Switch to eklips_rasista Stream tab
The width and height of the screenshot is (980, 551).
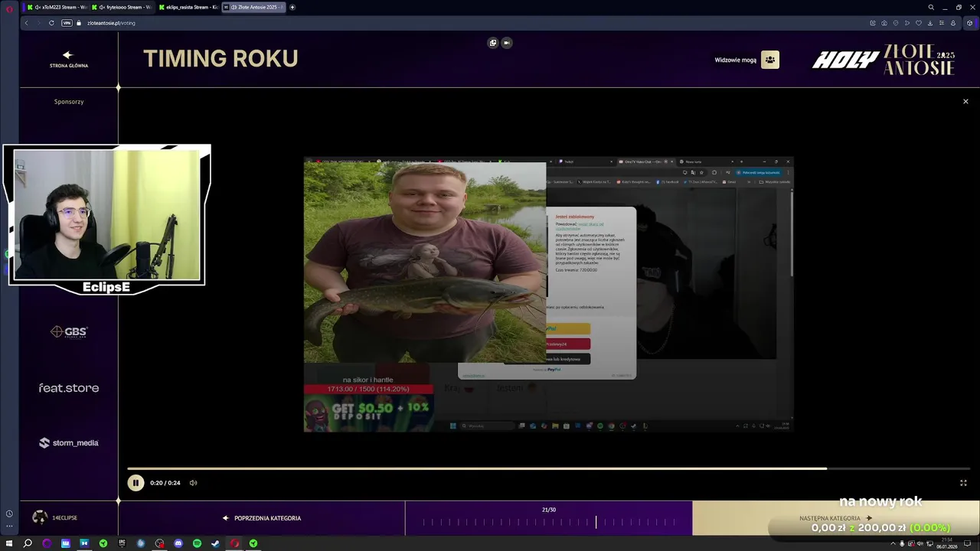189,7
